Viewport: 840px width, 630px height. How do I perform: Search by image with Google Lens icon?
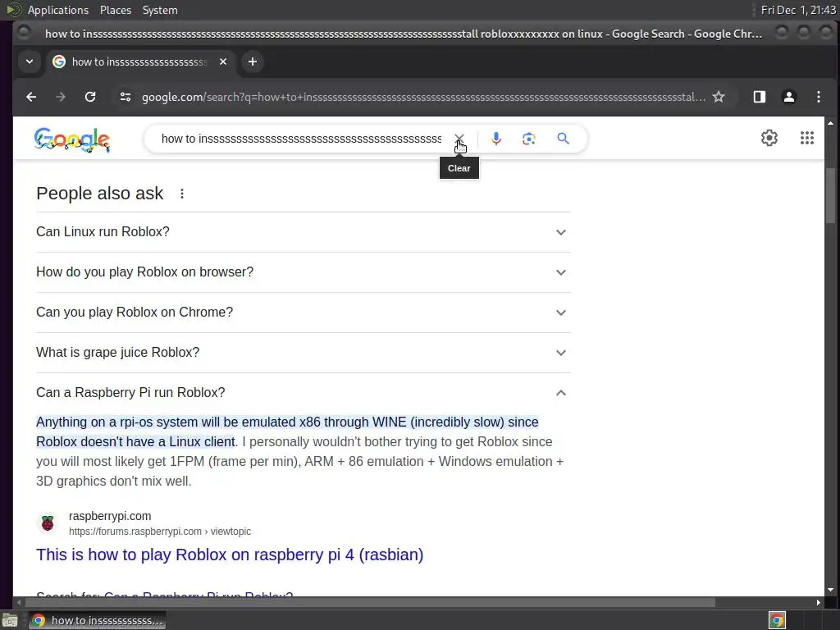tap(529, 139)
